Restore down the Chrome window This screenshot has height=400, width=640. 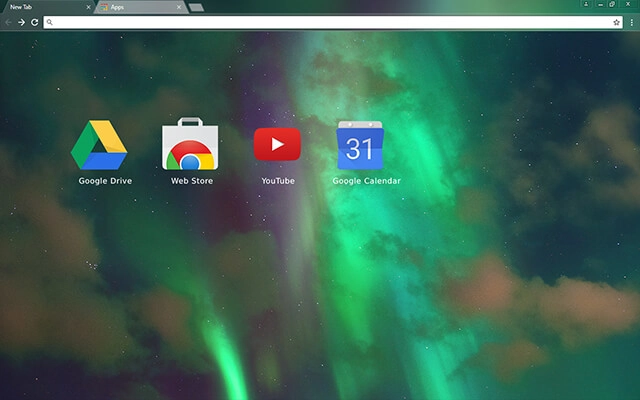[612, 4]
